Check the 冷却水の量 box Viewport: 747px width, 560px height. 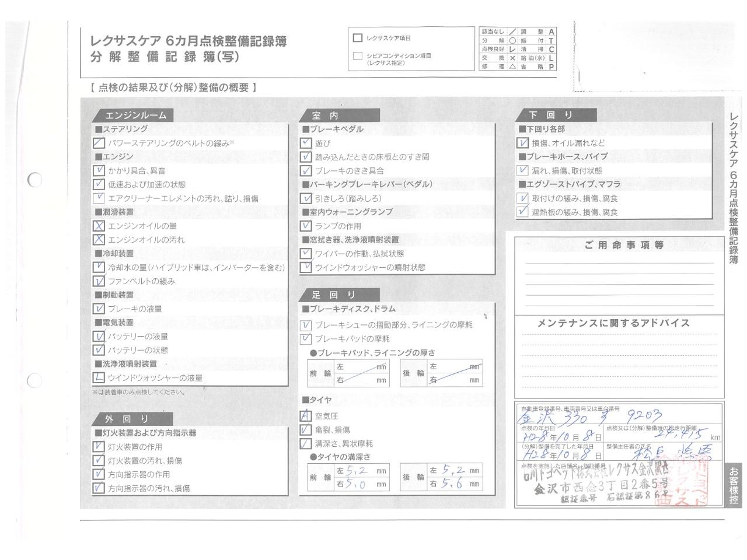point(99,267)
